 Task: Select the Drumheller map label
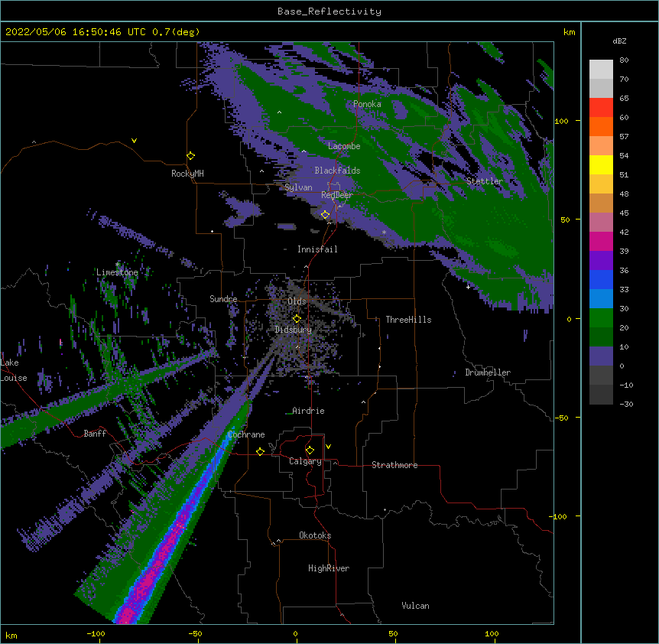coord(488,372)
